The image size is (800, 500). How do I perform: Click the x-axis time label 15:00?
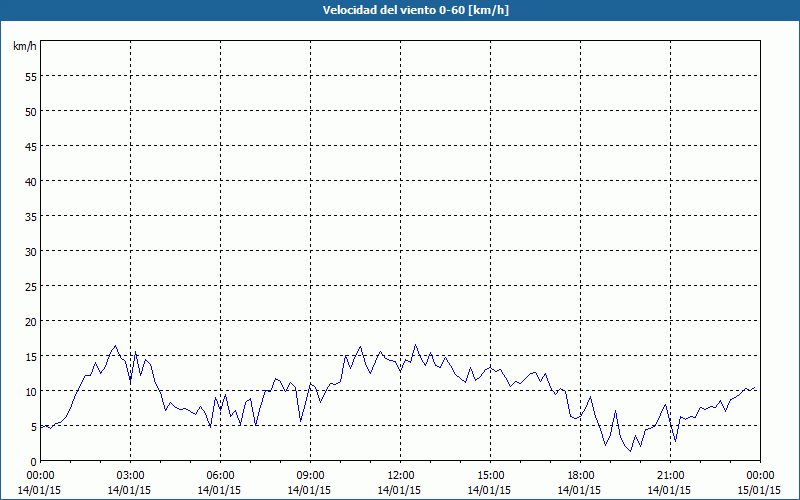490,476
